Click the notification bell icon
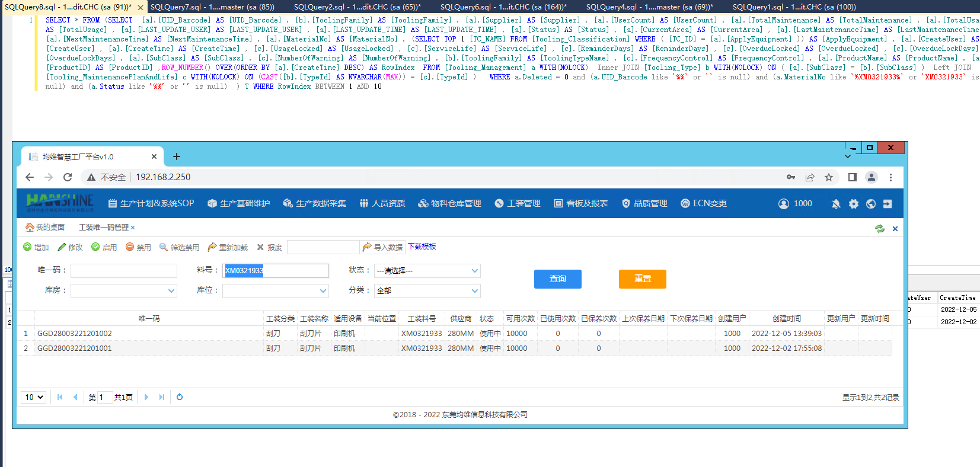 click(836, 204)
